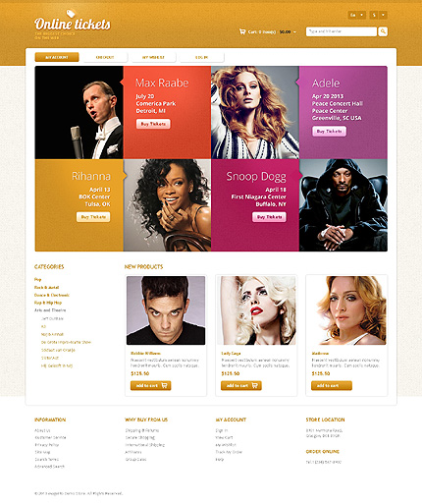Buy tickets for Adele concert

pyautogui.click(x=329, y=131)
